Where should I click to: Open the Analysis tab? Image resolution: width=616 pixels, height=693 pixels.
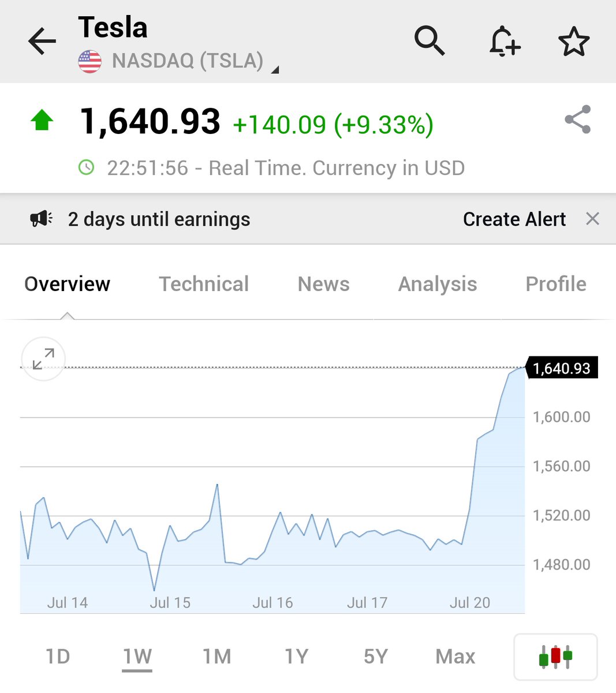point(438,284)
